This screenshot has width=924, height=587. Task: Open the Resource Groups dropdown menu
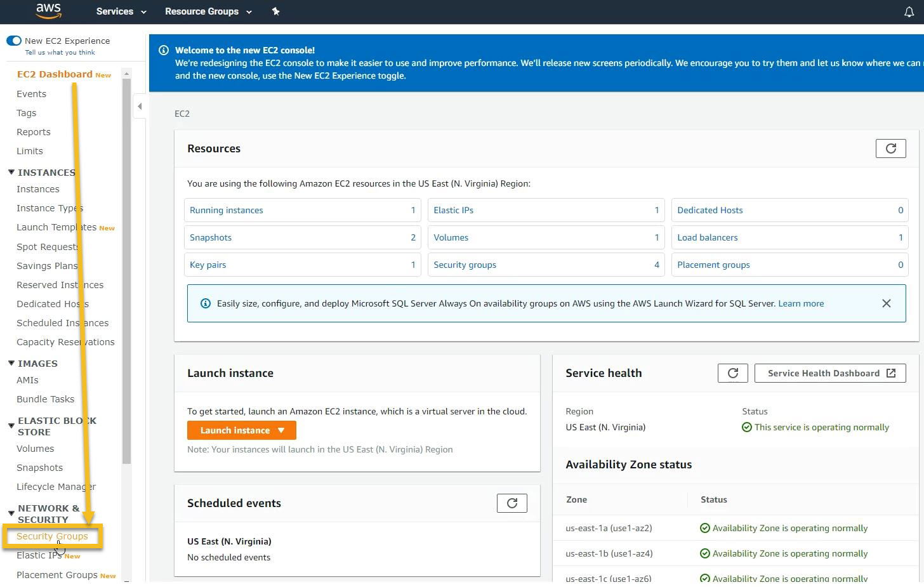point(208,11)
